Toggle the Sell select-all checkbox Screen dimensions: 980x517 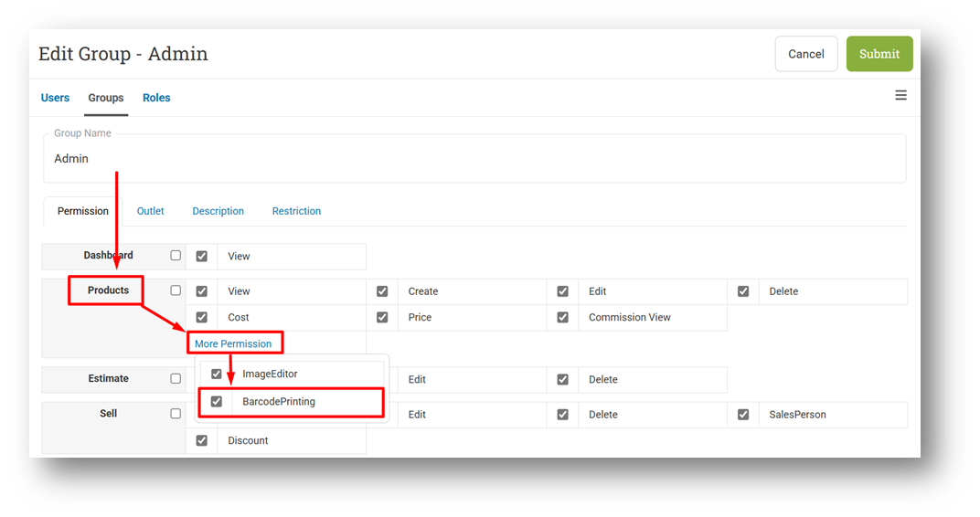click(176, 414)
